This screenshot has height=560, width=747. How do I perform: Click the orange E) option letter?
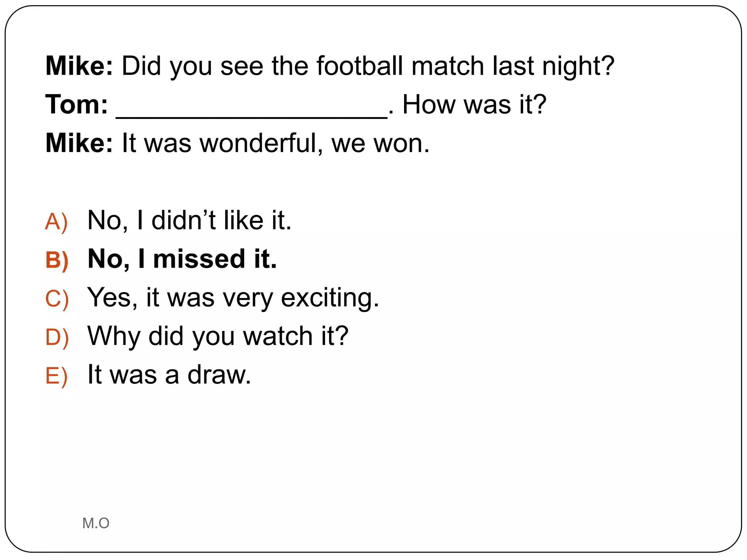57,376
